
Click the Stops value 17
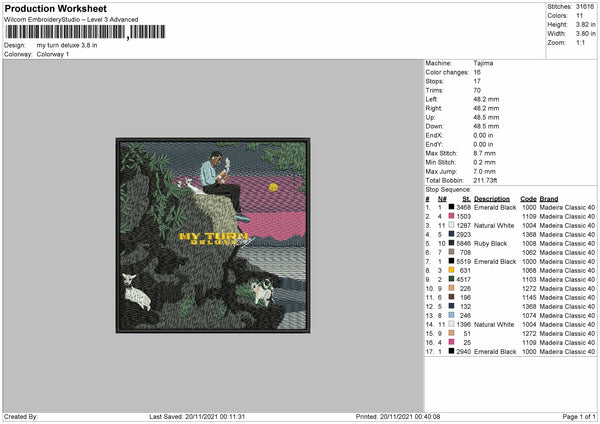[x=477, y=81]
